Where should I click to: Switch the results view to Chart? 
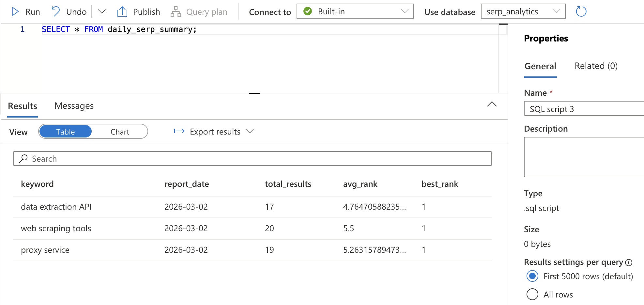click(119, 131)
